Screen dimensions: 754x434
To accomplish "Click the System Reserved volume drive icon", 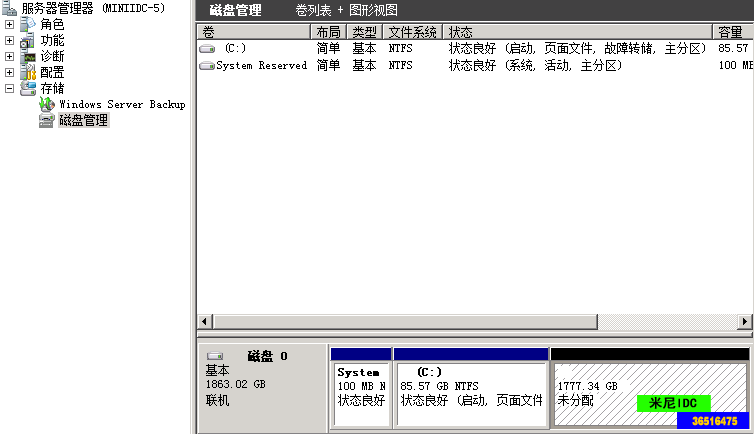I will click(207, 65).
